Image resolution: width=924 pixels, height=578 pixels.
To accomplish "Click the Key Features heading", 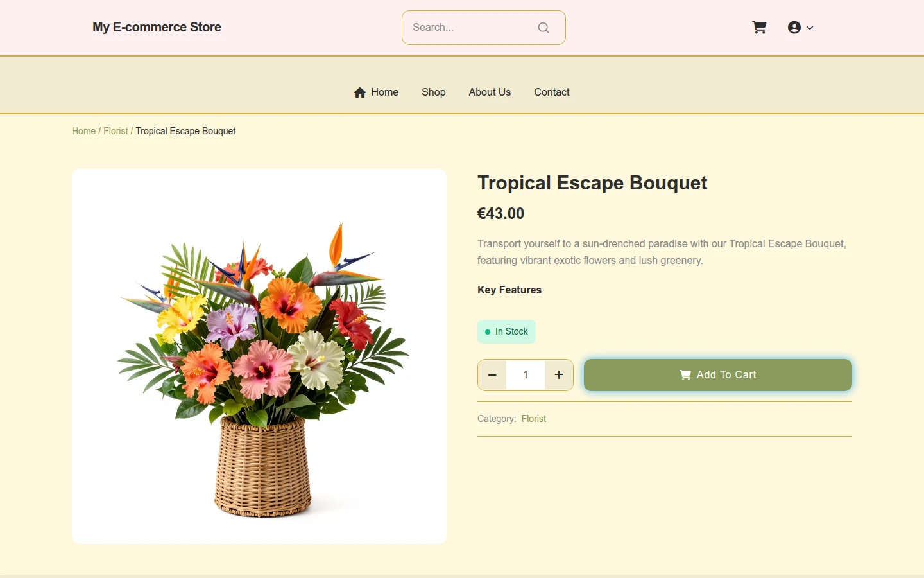I will point(509,290).
